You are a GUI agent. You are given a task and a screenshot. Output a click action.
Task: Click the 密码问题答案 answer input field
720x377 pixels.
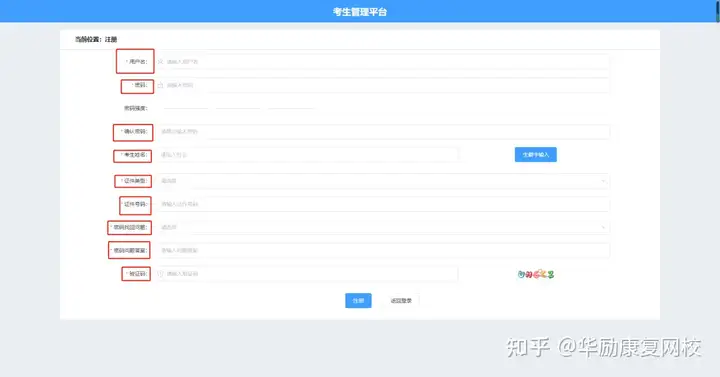pos(382,250)
